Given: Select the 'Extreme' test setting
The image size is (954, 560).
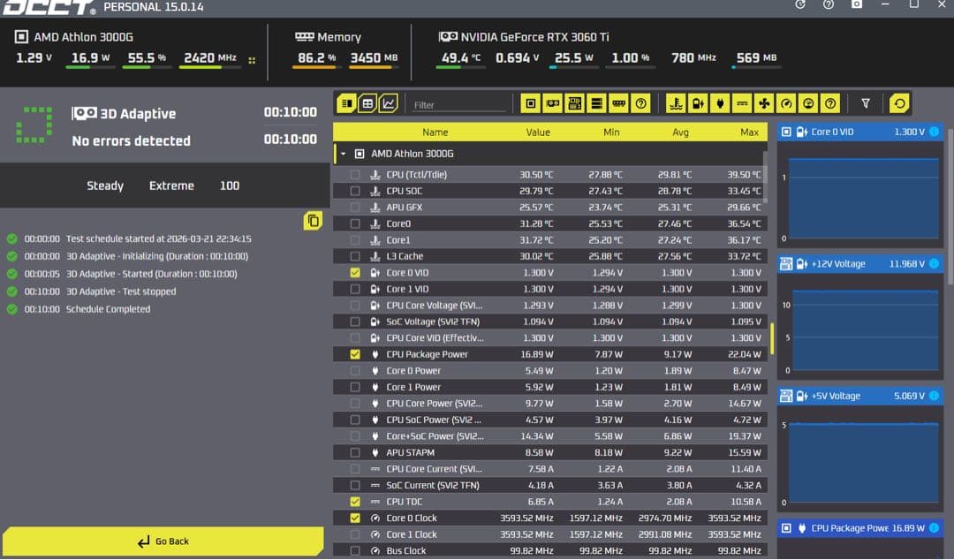Looking at the screenshot, I should [x=171, y=185].
